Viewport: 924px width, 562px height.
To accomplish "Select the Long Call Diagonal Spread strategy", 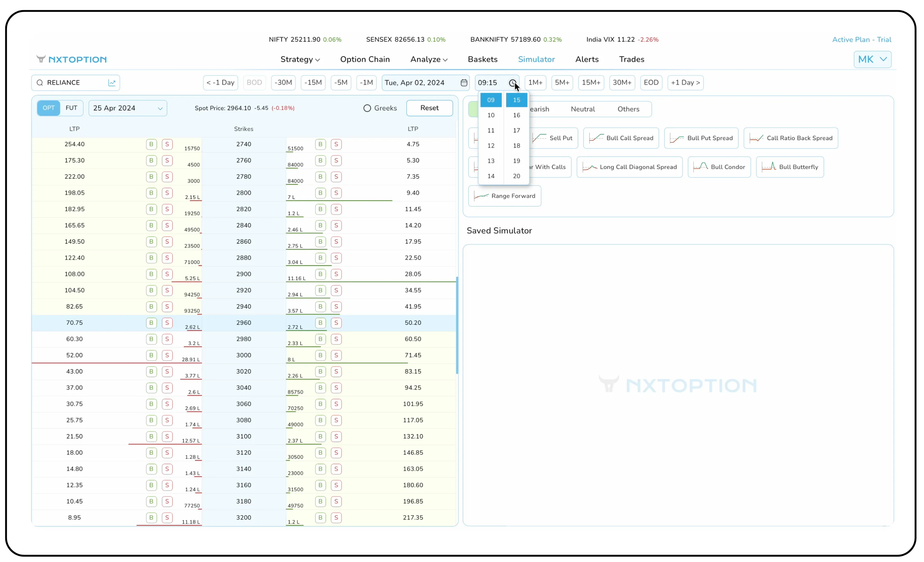I will [x=630, y=167].
